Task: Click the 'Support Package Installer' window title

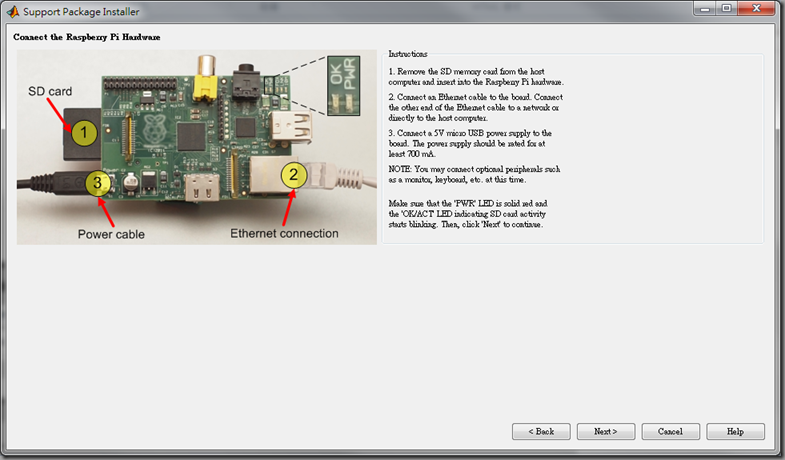Action: (81, 12)
